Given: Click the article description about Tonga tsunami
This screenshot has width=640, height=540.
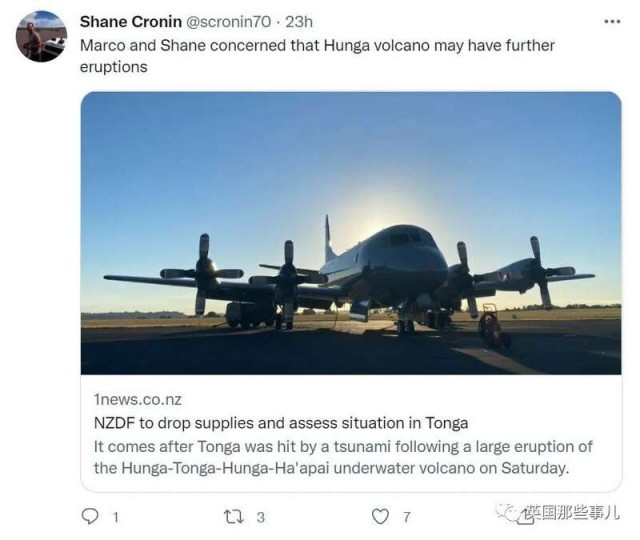Looking at the screenshot, I should (343, 457).
